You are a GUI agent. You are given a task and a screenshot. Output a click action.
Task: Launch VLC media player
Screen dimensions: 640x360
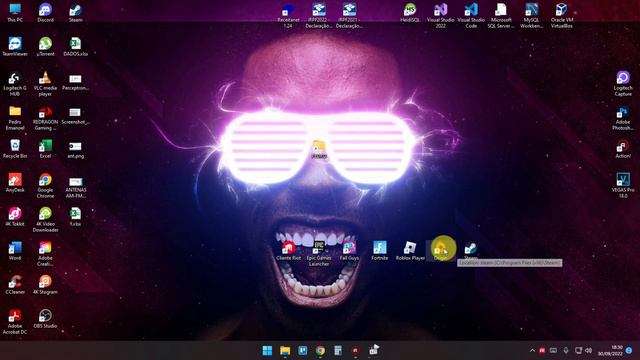point(45,83)
